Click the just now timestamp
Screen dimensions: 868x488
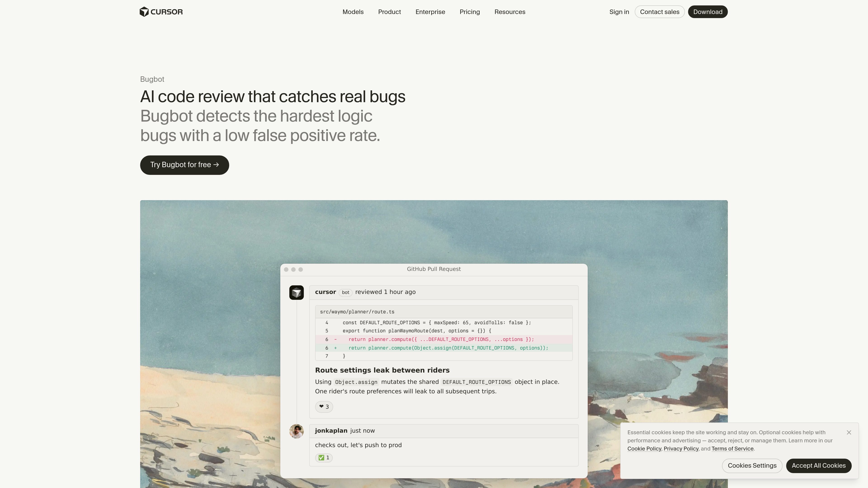click(x=362, y=431)
